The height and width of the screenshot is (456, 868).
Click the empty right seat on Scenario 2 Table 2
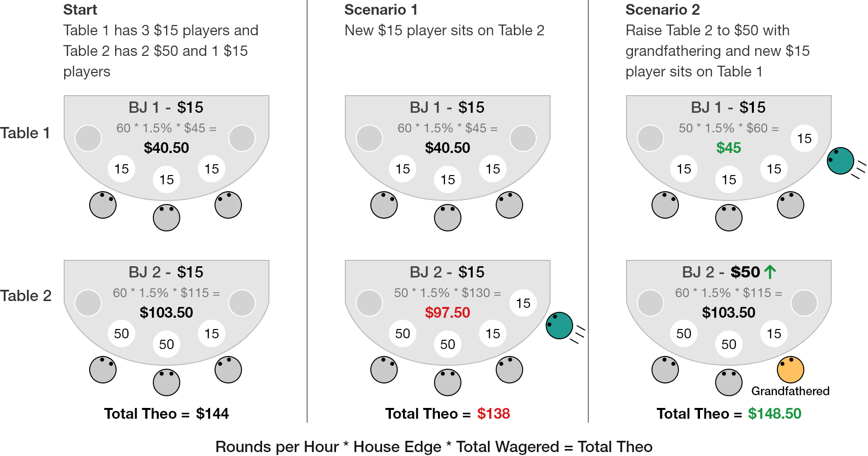coord(804,303)
